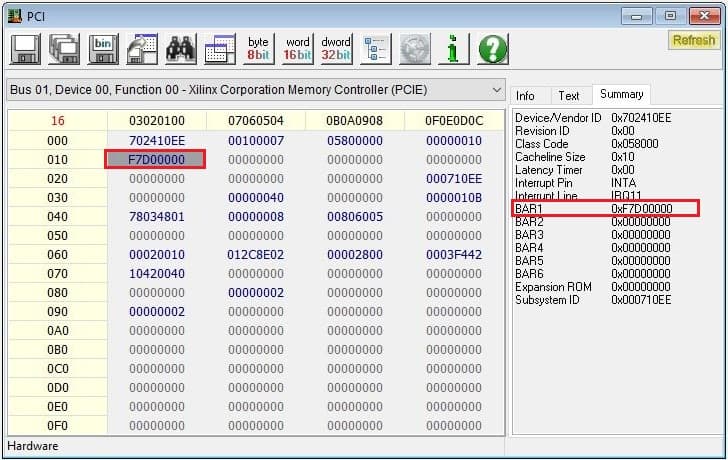The width and height of the screenshot is (728, 460).
Task: Select register cell 702410EE at offset 000
Action: (156, 140)
